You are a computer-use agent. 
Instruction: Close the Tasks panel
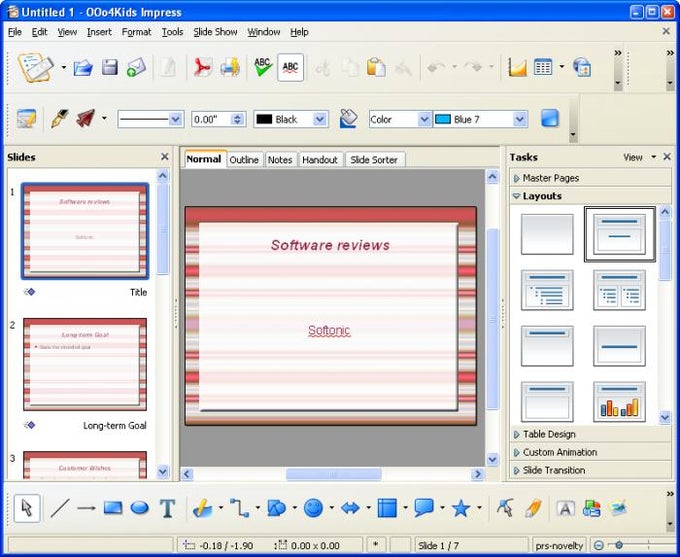point(667,157)
